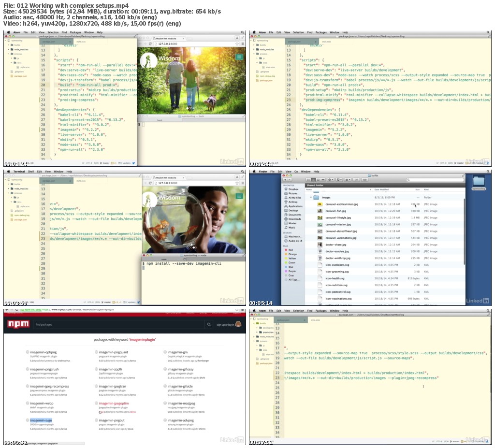Select carousel-lifestyle.jpg file row

[x=385, y=218]
